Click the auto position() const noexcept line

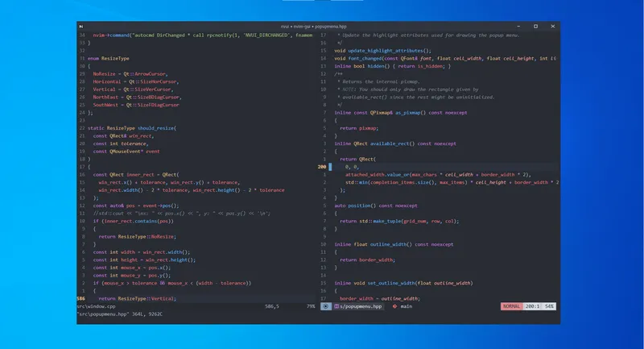[x=376, y=206]
